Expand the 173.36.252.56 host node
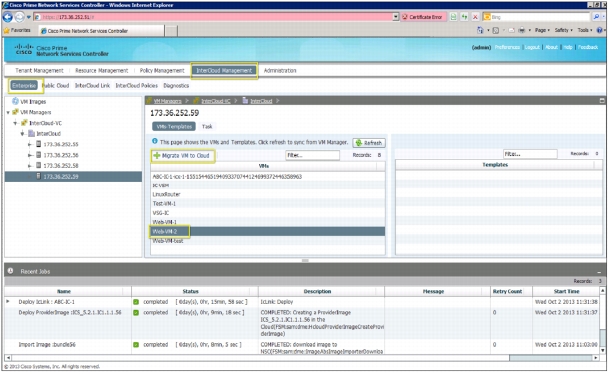This screenshot has height=374, width=609. pyautogui.click(x=30, y=155)
